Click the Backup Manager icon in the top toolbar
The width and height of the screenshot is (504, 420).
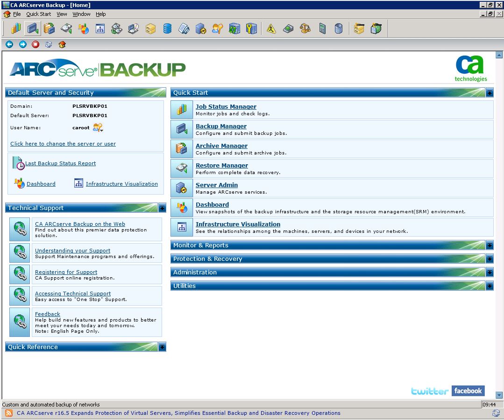point(32,28)
